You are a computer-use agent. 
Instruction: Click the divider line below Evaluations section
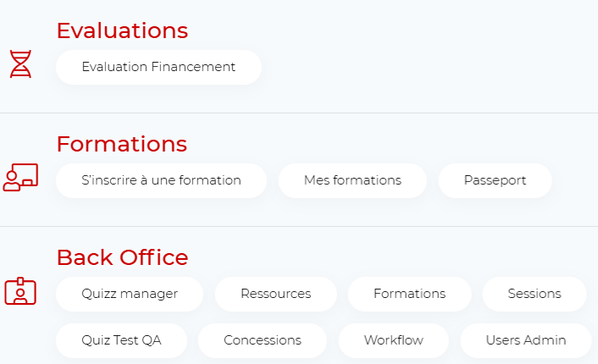299,113
